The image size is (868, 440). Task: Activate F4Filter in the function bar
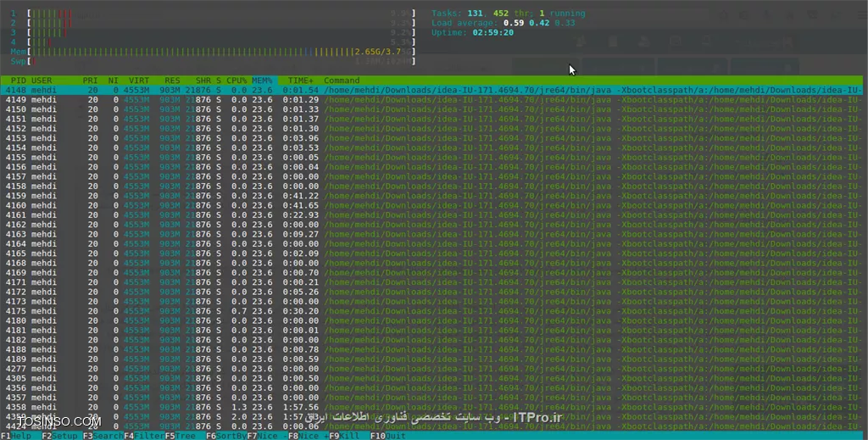(144, 436)
